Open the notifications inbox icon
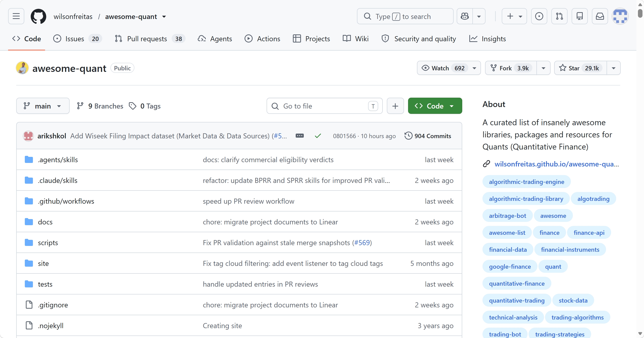The width and height of the screenshot is (644, 338). [600, 16]
